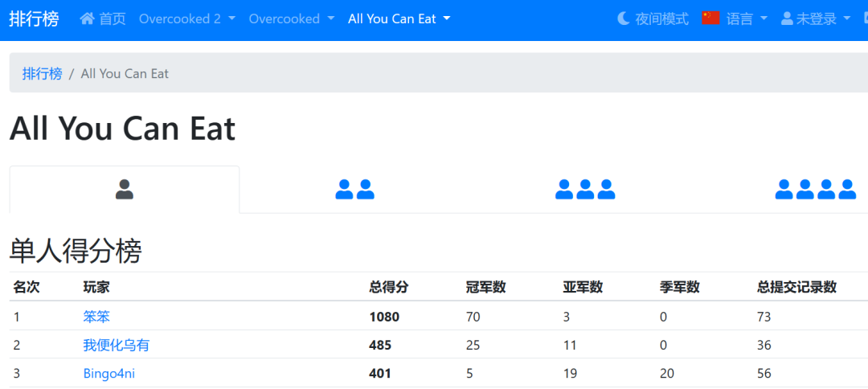Click runner-up count 19 for Bingo4ni

coord(570,374)
